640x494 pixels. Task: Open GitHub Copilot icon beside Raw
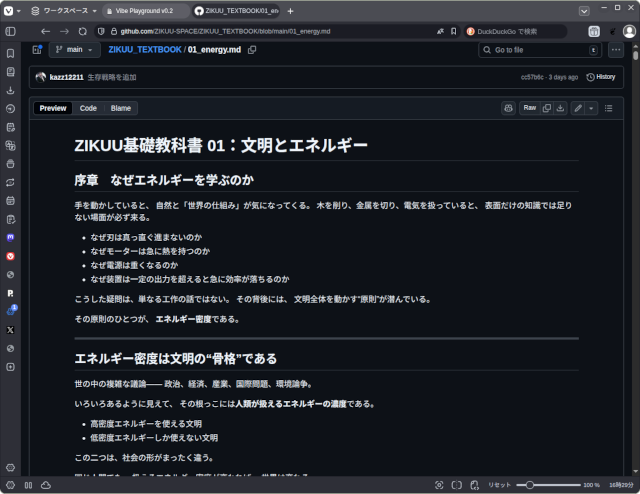(x=508, y=108)
